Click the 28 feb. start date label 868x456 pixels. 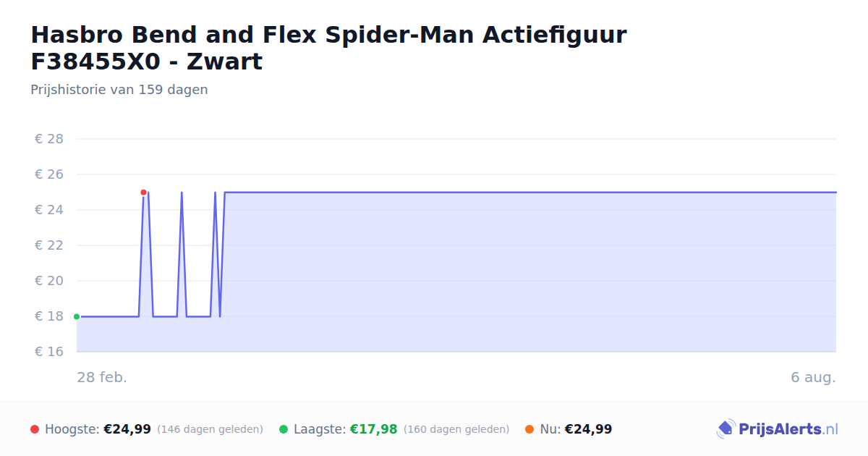click(102, 377)
